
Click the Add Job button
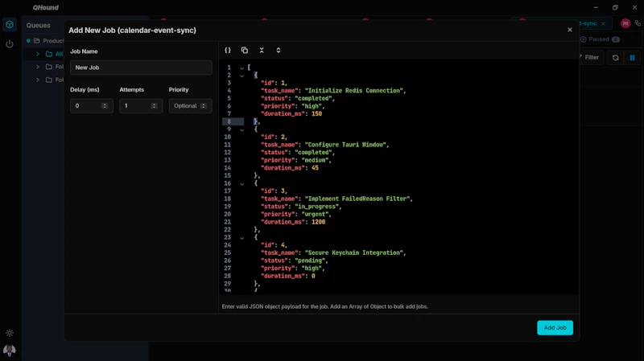click(555, 327)
